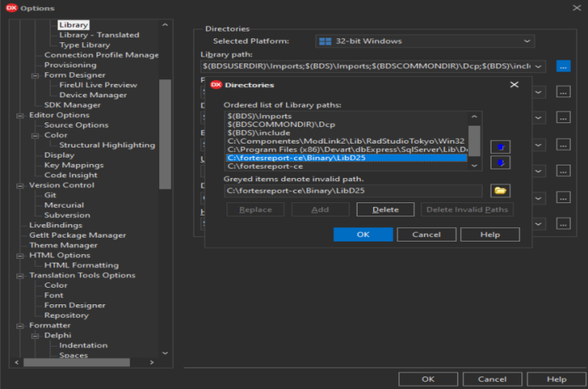
Task: Collapse the Version Control tree node
Action: tap(20, 186)
